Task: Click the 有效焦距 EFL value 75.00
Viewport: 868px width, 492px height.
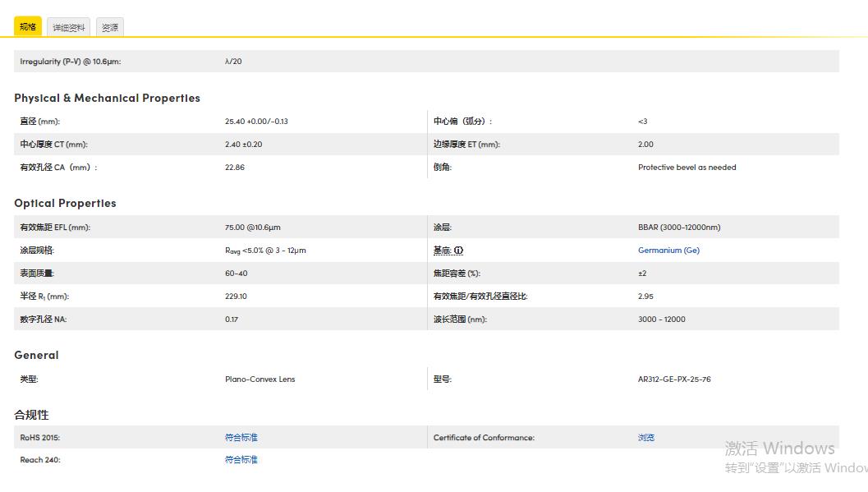Action: click(250, 227)
